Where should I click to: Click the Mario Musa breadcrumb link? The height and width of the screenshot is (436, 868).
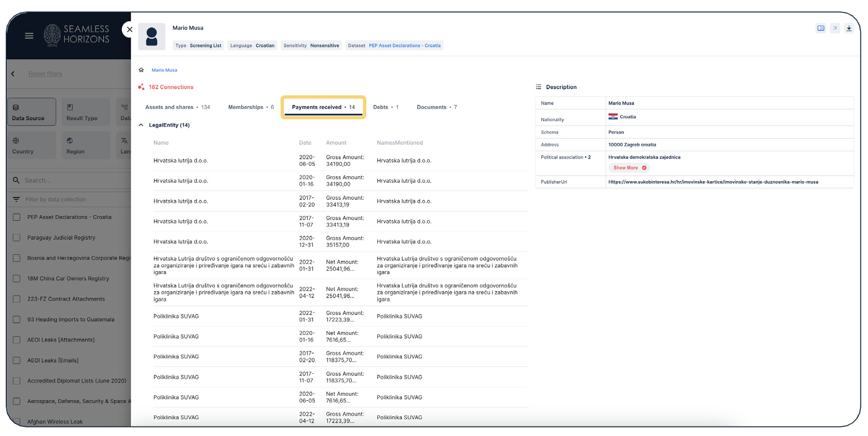(164, 70)
